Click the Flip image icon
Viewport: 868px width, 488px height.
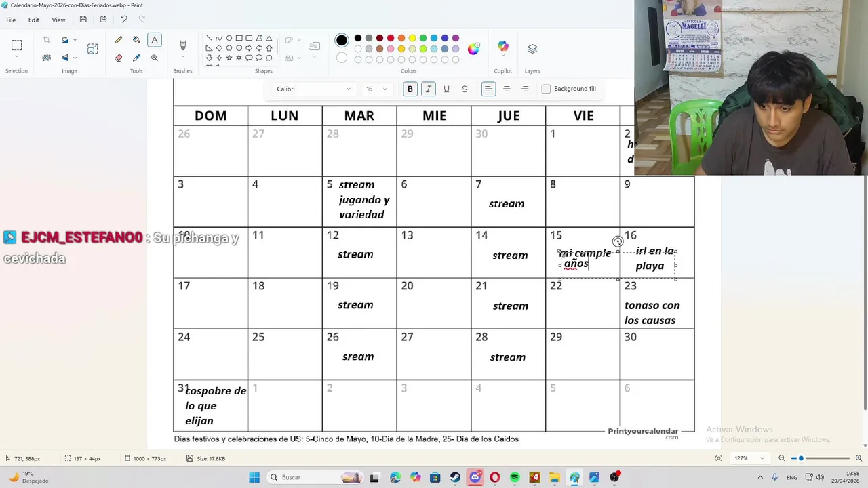(65, 58)
